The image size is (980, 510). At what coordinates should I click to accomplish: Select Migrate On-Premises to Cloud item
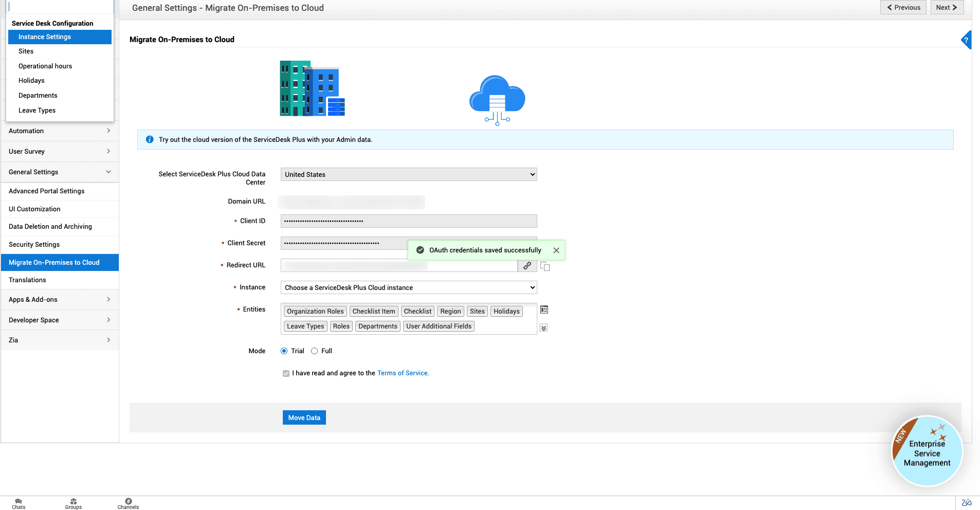click(x=60, y=263)
